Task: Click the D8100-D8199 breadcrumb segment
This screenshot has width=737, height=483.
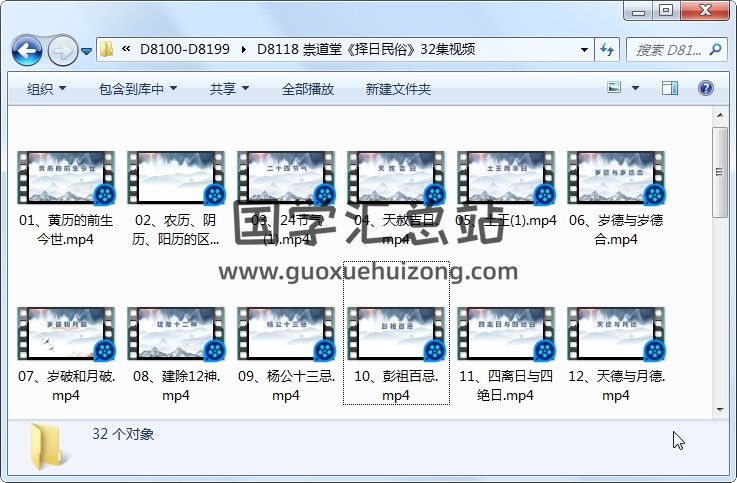Action: click(x=185, y=49)
